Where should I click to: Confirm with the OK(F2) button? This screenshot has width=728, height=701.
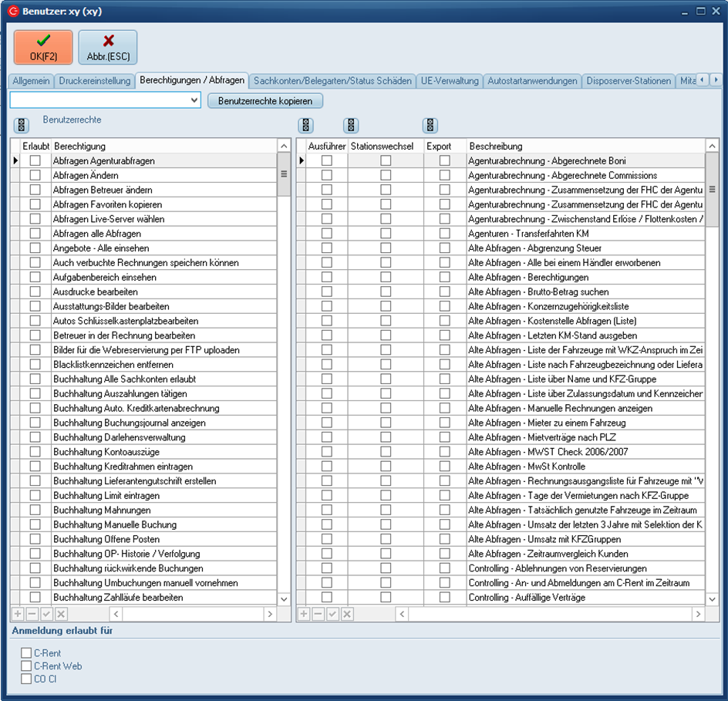(43, 47)
